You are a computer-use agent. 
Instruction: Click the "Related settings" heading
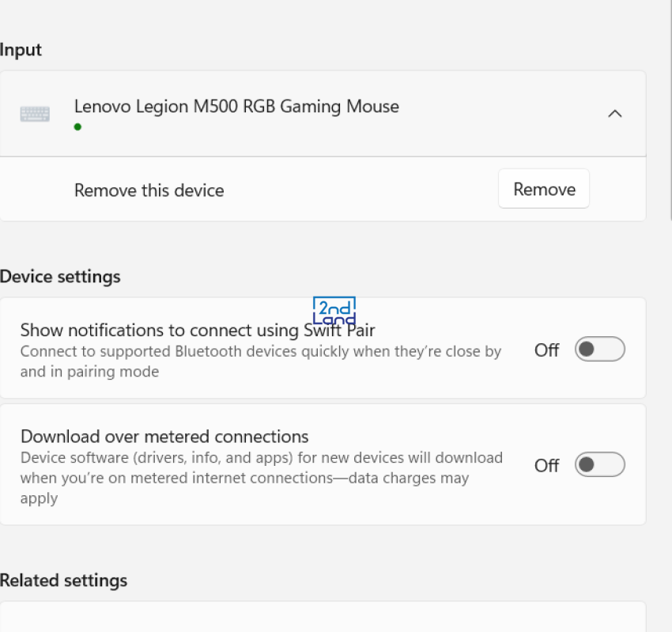[x=63, y=580]
